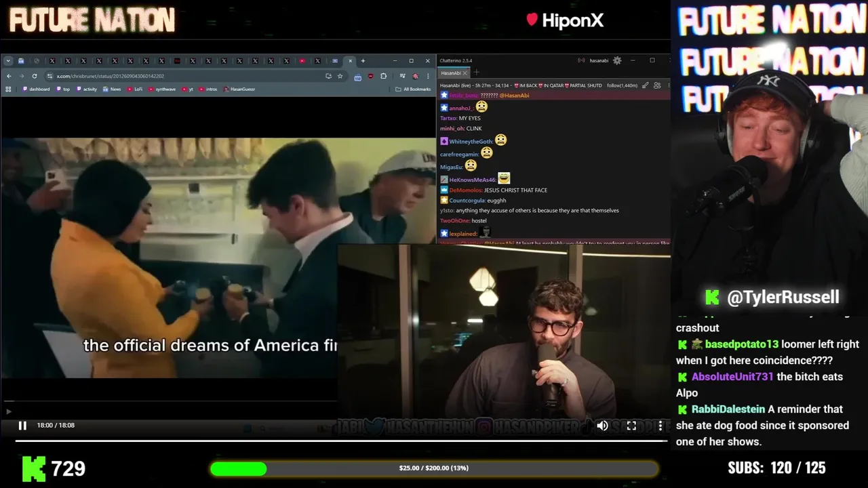The image size is (868, 488).
Task: Click the @HasanAbi mention in top message
Action: [x=514, y=96]
